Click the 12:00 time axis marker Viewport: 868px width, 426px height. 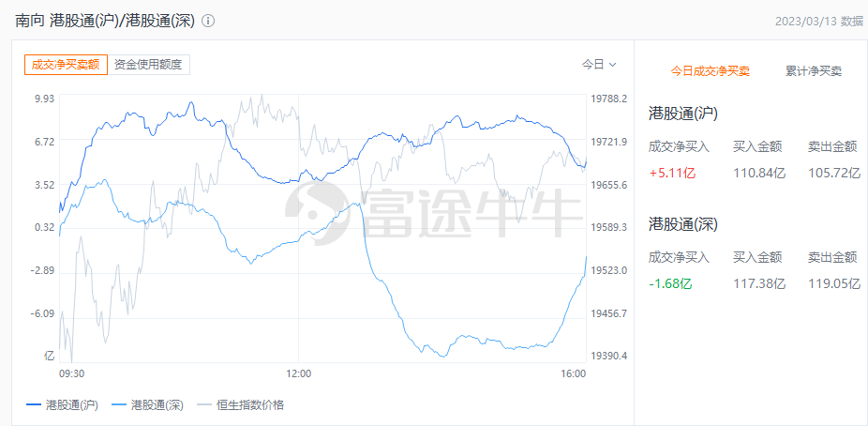coord(297,373)
